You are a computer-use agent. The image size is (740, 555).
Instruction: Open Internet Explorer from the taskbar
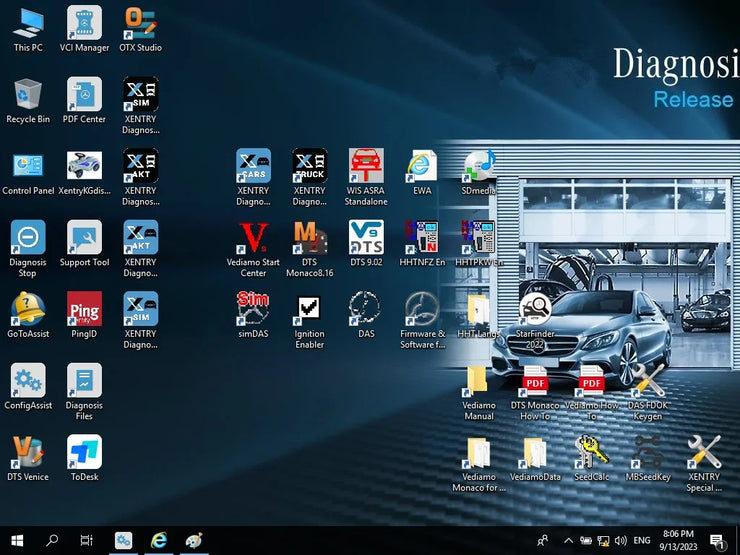[x=158, y=541]
